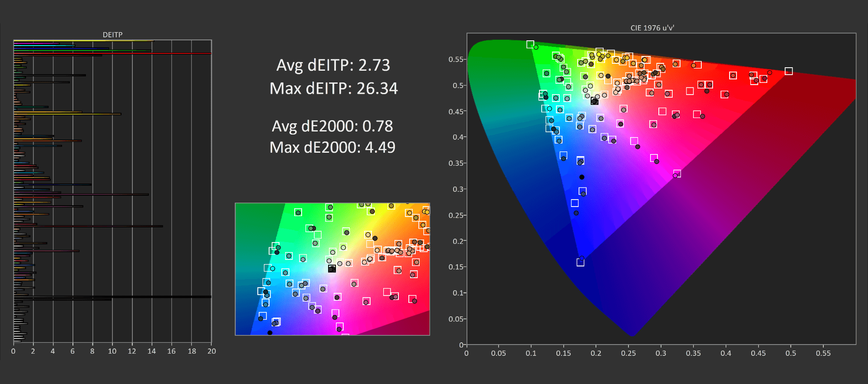Select the Max dEITP: 26.34 readout

coord(333,89)
